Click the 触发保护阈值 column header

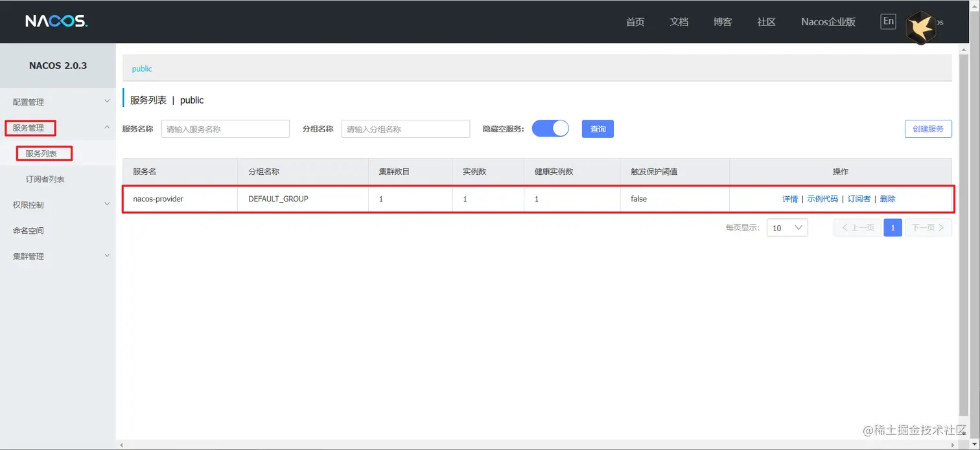(x=675, y=172)
